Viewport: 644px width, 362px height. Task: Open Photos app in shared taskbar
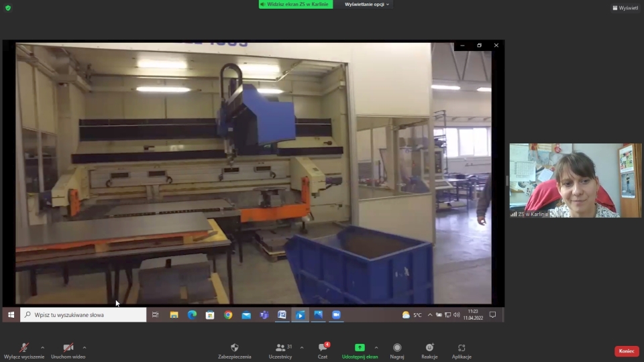[x=318, y=315]
